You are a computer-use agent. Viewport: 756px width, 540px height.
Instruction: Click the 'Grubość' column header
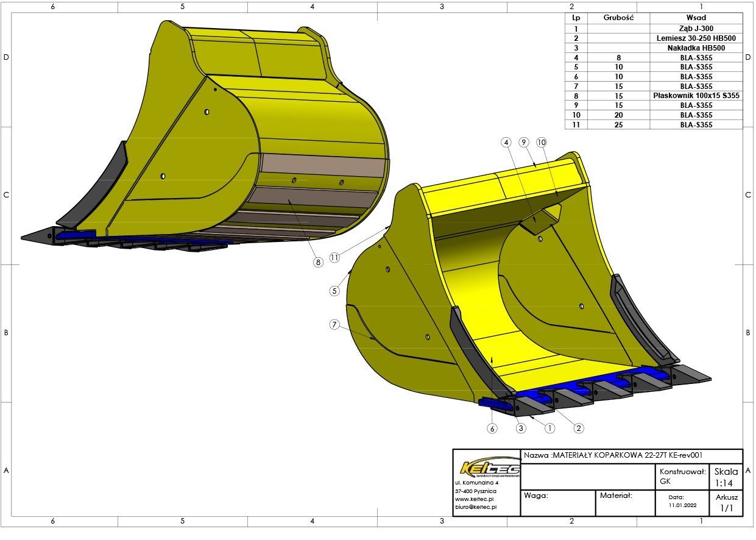[x=619, y=18]
